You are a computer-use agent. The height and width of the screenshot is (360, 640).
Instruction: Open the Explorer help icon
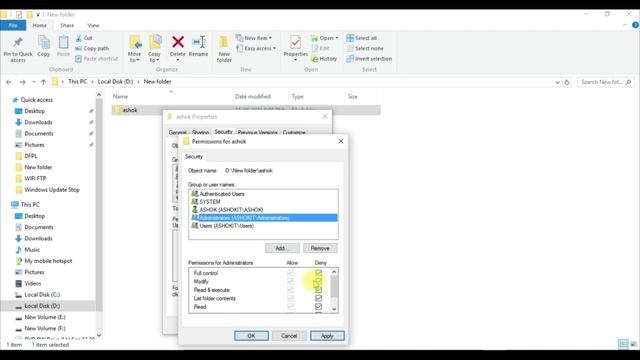[x=635, y=25]
